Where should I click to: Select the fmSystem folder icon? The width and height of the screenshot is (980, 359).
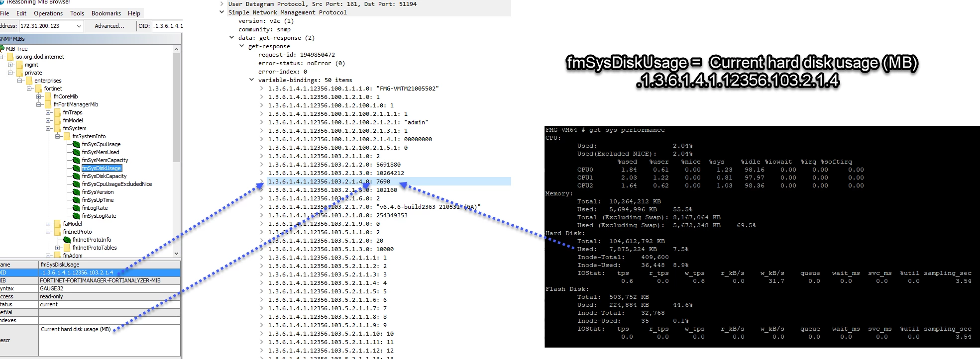coord(57,129)
